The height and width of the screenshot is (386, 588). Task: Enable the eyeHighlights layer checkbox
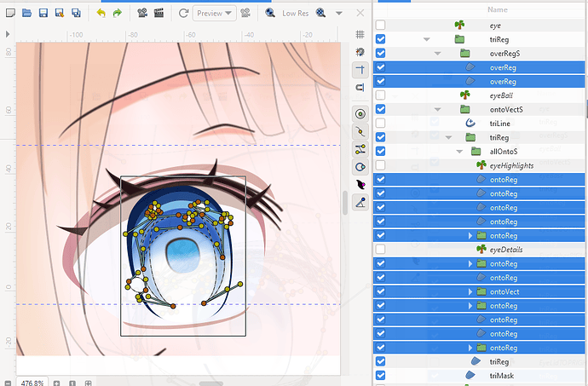(x=380, y=165)
